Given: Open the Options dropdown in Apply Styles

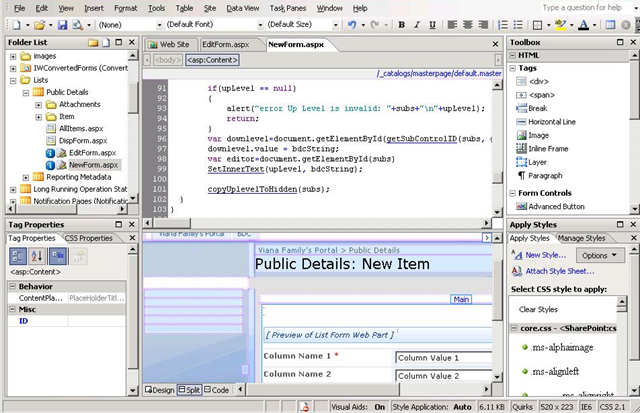Looking at the screenshot, I should (598, 256).
